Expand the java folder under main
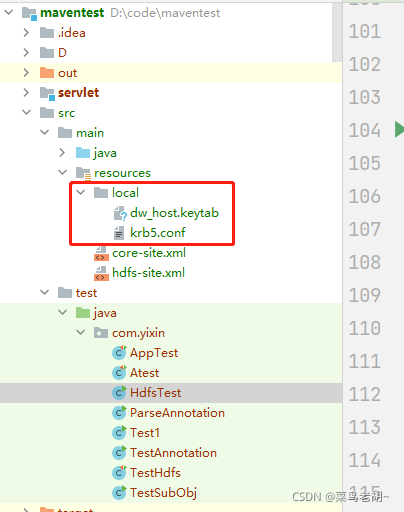 (62, 153)
